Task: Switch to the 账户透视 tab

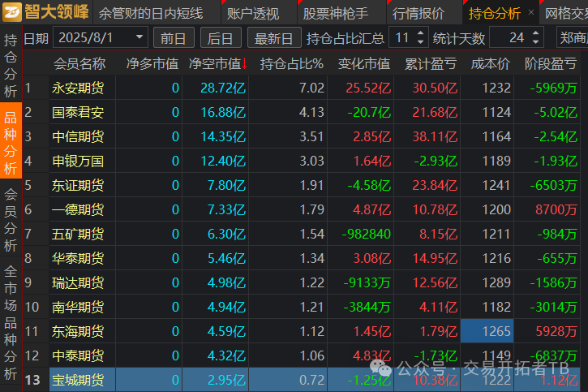Action: (x=253, y=14)
